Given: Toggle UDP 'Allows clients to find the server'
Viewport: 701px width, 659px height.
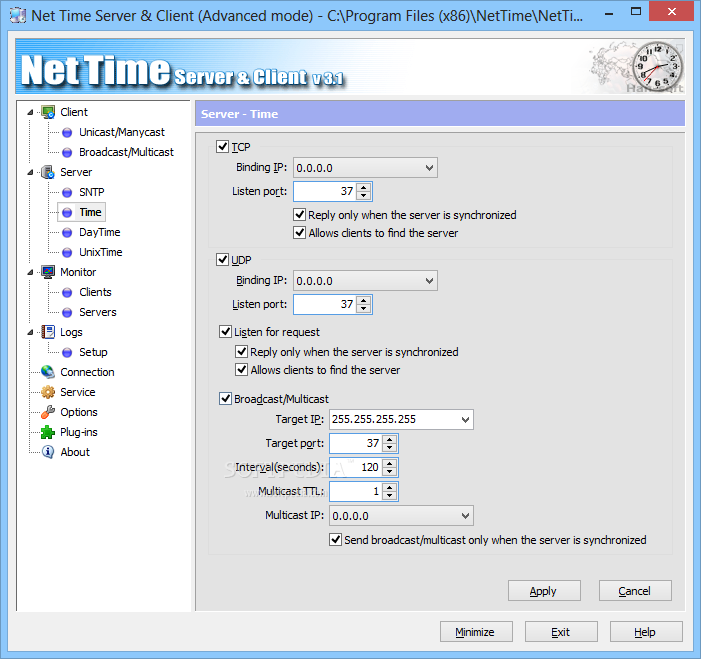Looking at the screenshot, I should (241, 369).
